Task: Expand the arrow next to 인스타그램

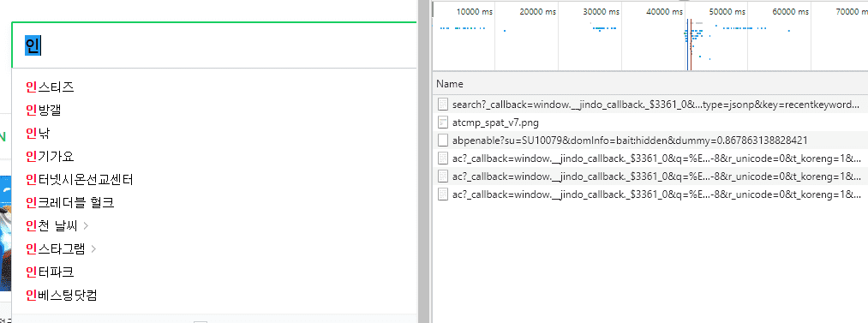Action: 93,248
